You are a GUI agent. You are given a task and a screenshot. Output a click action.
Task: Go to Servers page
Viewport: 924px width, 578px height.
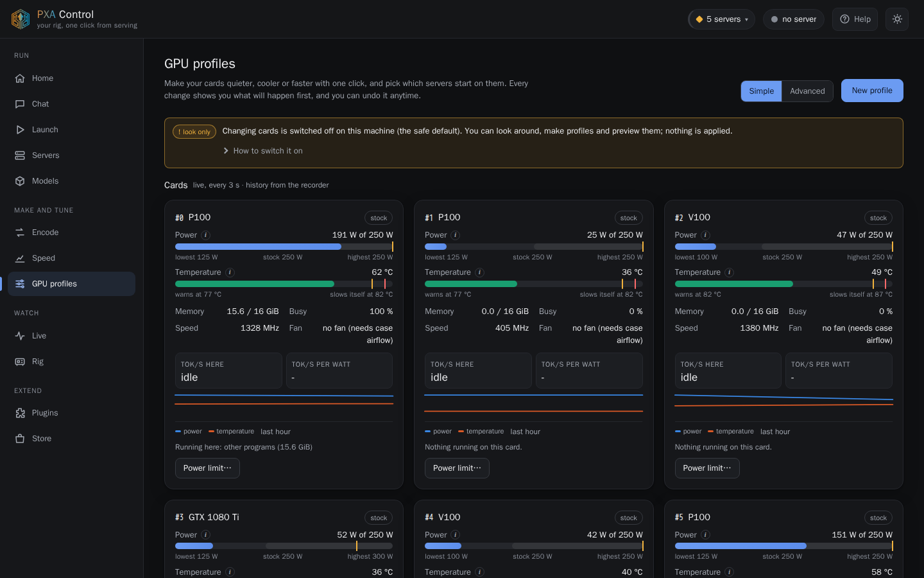[x=71, y=155]
